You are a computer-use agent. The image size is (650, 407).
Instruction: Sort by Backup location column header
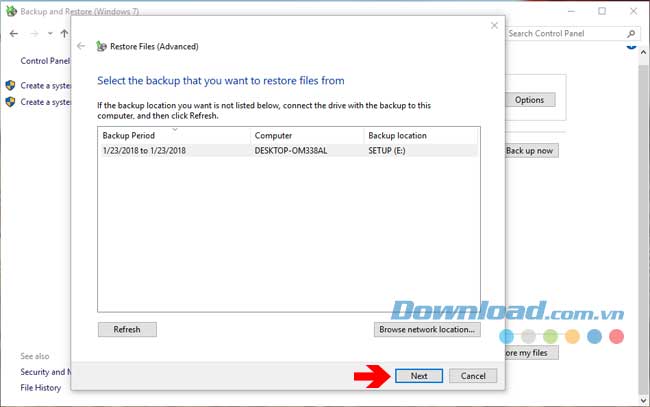[421, 136]
